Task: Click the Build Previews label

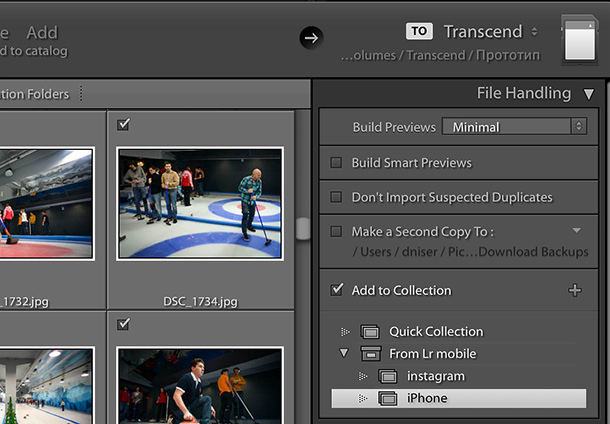Action: 394,127
